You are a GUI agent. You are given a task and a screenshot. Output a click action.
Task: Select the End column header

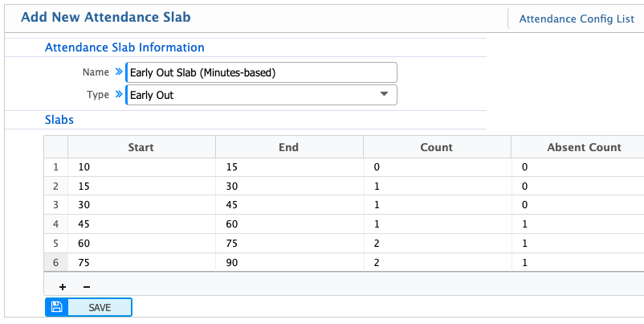point(289,147)
